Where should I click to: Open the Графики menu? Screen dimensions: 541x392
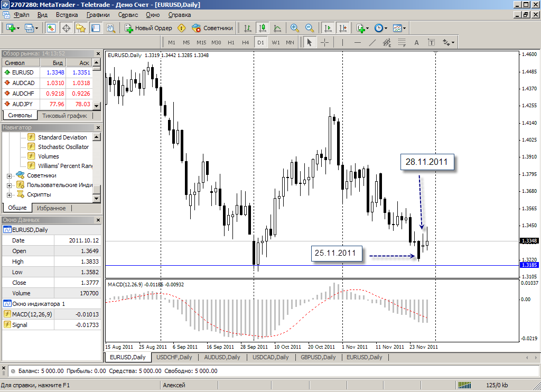[x=98, y=15]
